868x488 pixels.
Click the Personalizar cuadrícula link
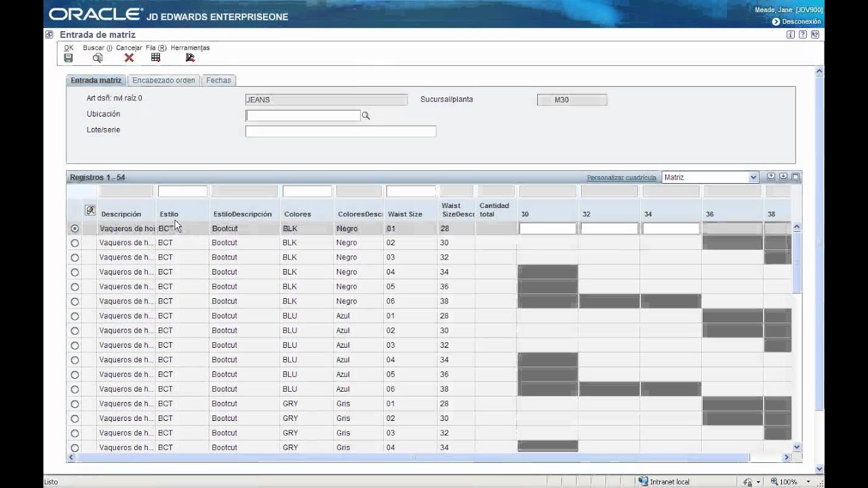(621, 178)
